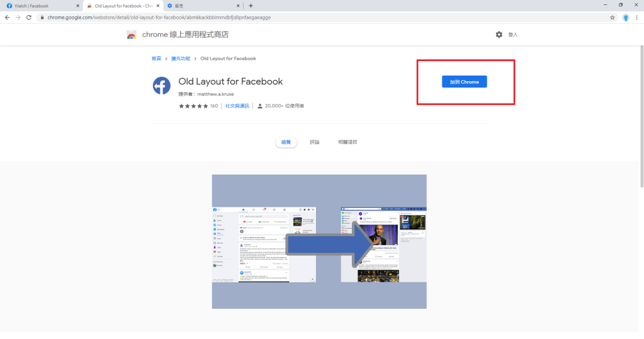This screenshot has width=644, height=339.
Task: Open a new browser tab
Action: click(251, 6)
